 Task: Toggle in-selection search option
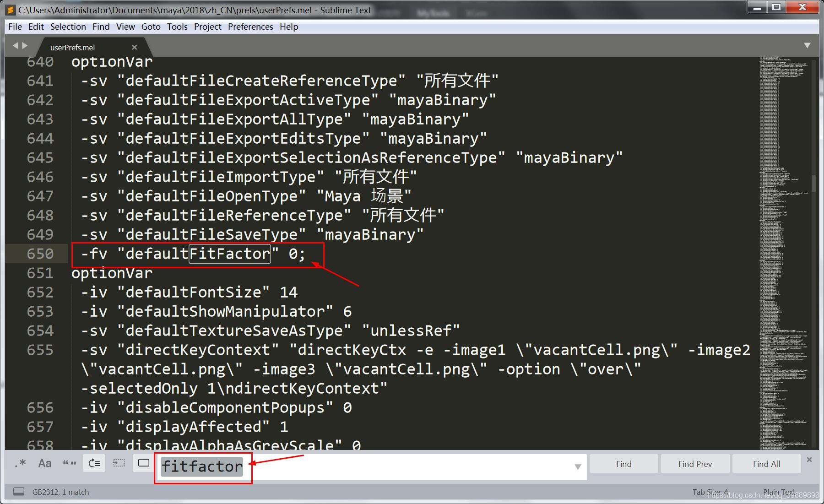[x=119, y=463]
